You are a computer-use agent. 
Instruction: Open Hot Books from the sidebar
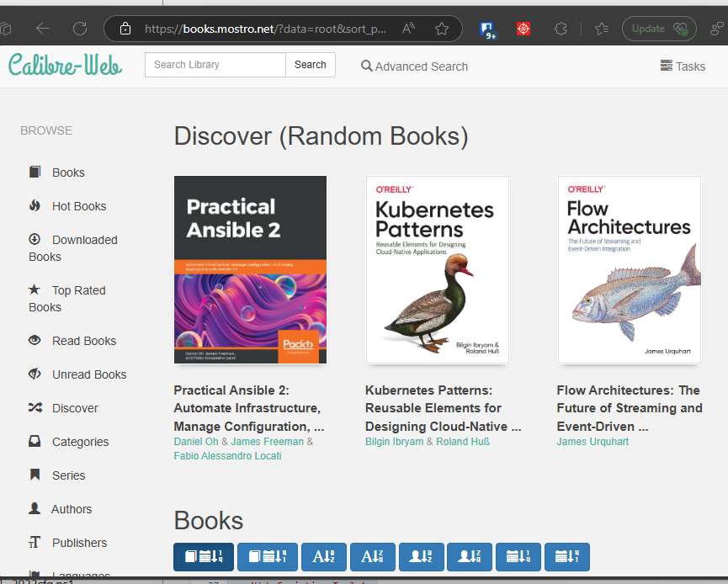(x=67, y=206)
